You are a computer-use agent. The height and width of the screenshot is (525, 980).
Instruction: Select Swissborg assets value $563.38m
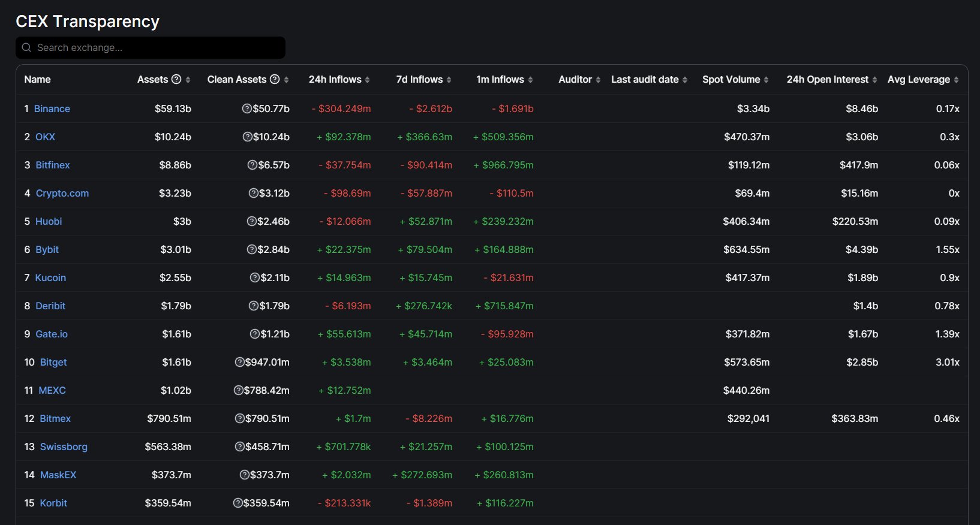168,446
